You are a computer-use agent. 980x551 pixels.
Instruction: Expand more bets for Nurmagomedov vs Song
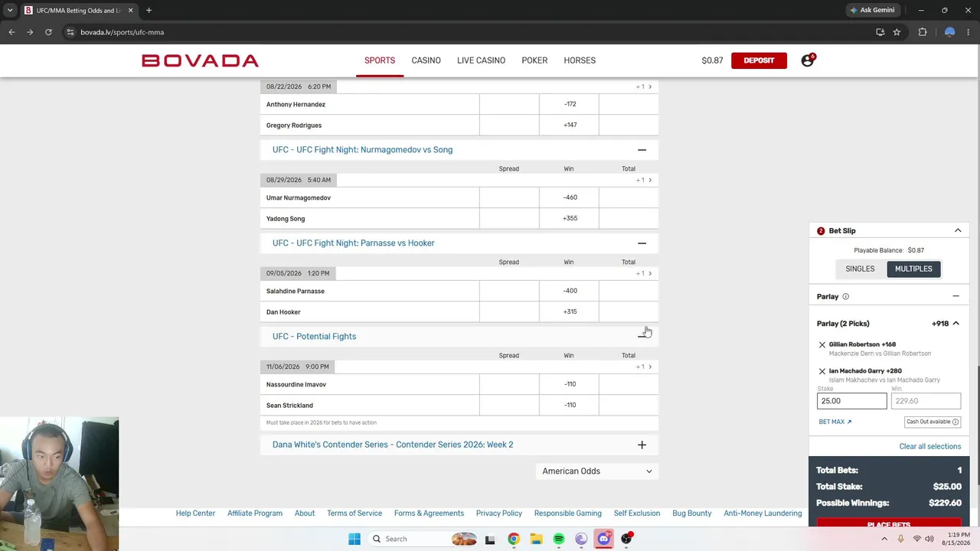644,180
